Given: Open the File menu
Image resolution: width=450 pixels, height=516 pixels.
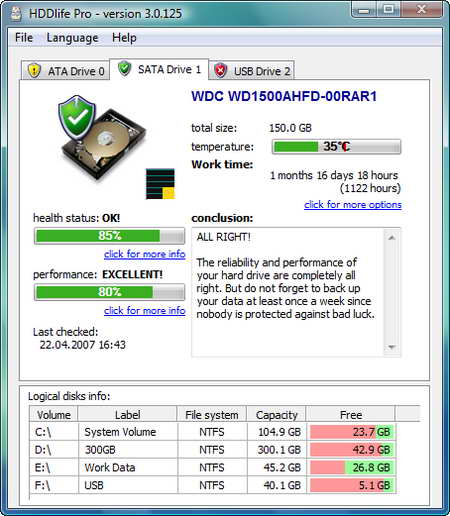Looking at the screenshot, I should [x=24, y=38].
